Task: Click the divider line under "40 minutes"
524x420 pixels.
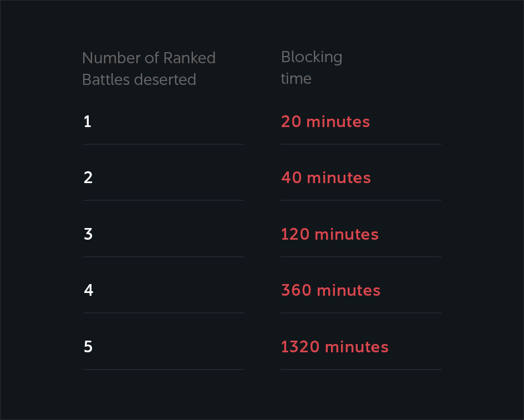Action: (x=360, y=200)
